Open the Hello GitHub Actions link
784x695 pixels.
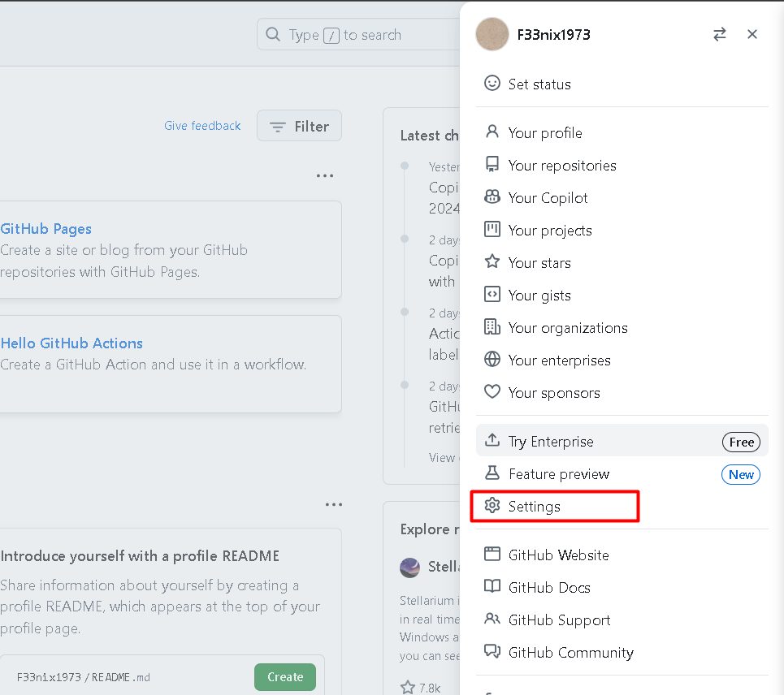tap(71, 343)
